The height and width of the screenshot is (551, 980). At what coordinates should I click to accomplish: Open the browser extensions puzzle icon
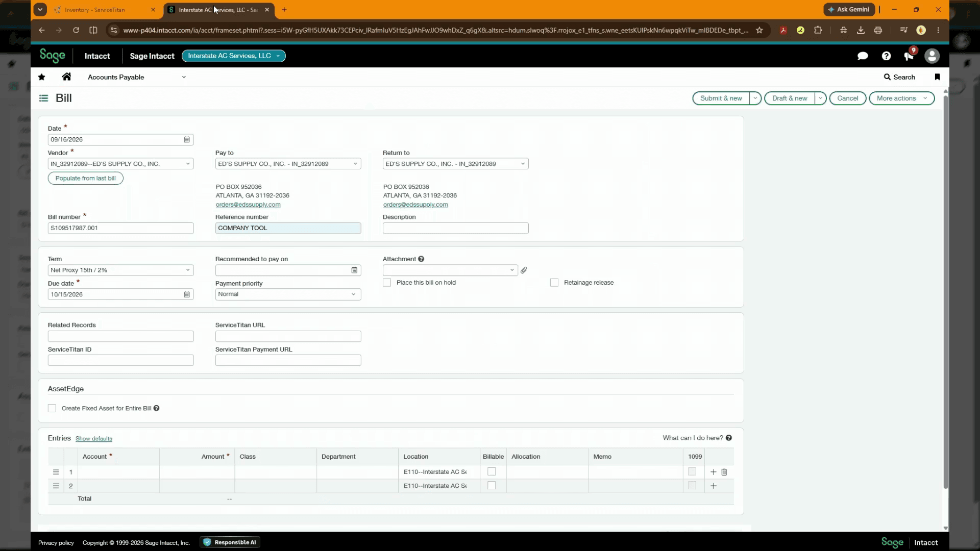818,30
